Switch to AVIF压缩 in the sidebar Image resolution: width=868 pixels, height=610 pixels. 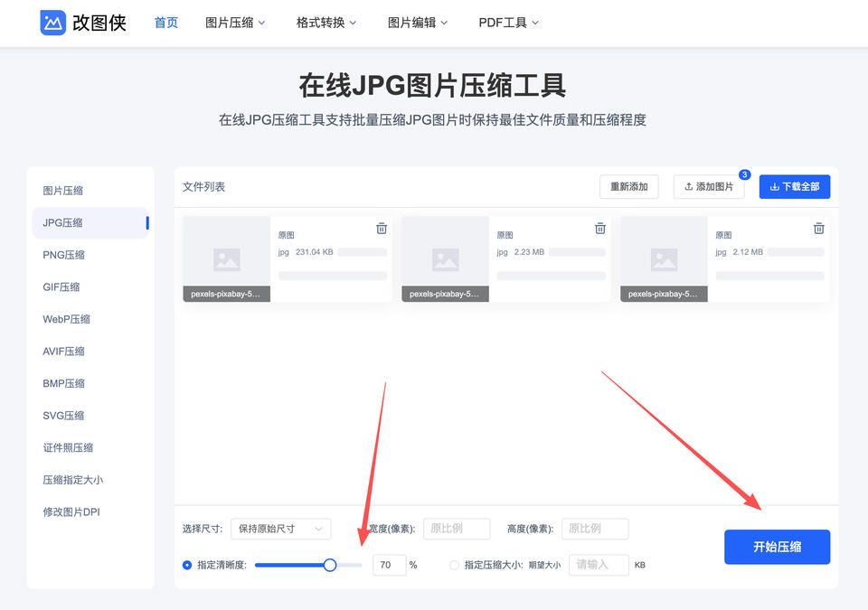coord(90,352)
